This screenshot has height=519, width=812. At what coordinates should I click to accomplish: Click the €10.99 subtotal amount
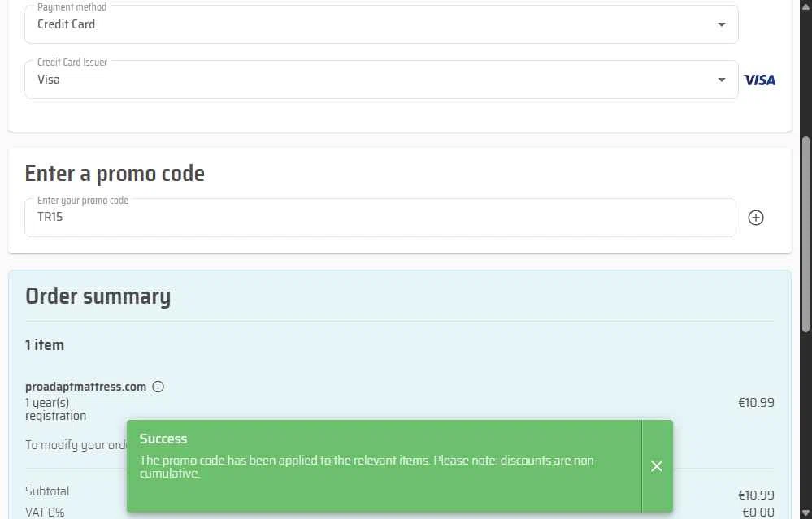[756, 495]
